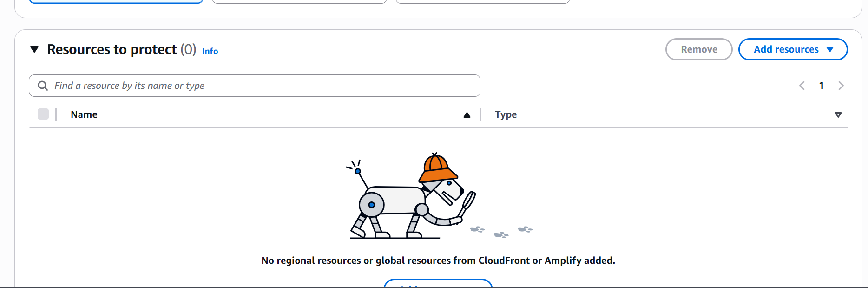
Task: Open the Info link beside Resources to protect
Action: pos(210,51)
